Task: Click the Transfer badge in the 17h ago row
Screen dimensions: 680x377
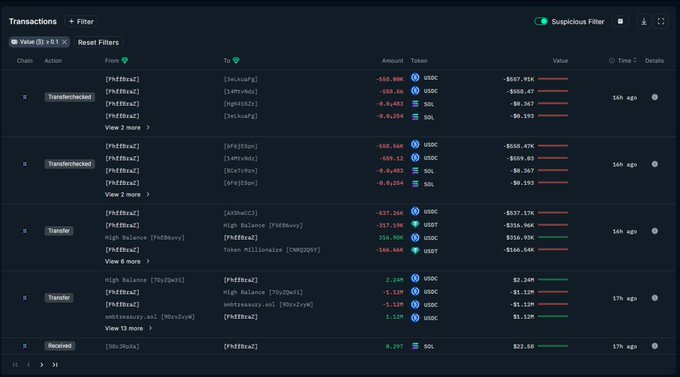Action: [59, 298]
